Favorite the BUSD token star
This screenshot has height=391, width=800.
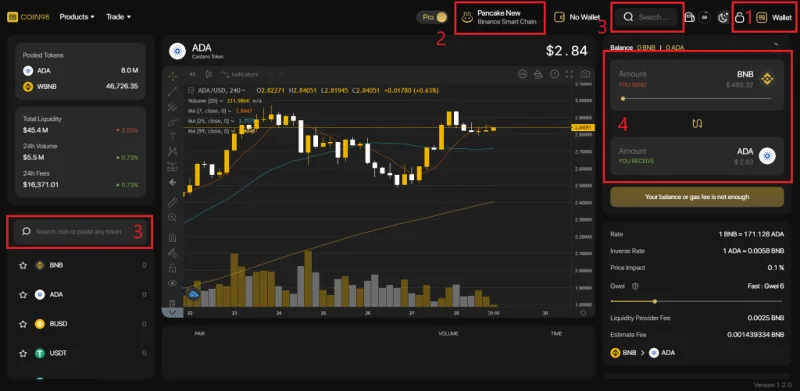pyautogui.click(x=22, y=324)
